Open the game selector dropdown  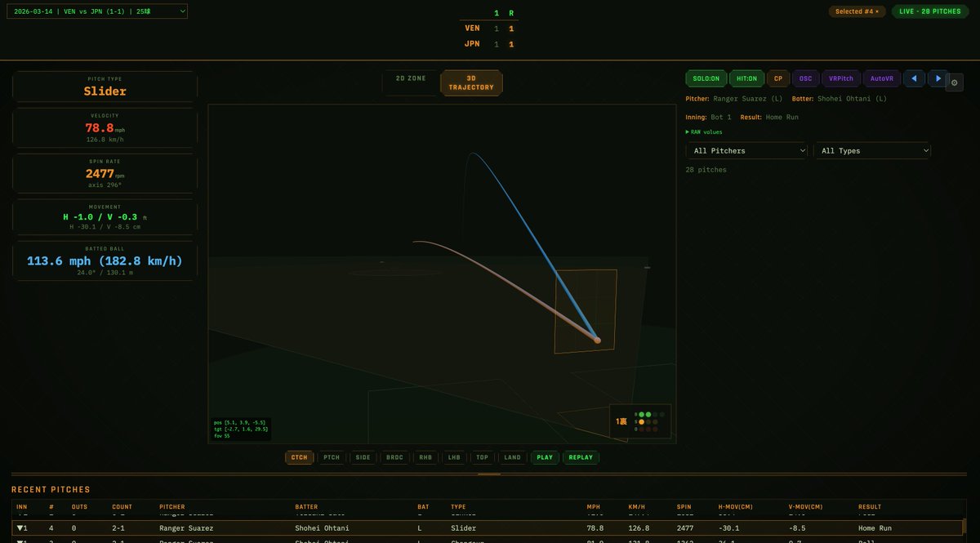98,11
